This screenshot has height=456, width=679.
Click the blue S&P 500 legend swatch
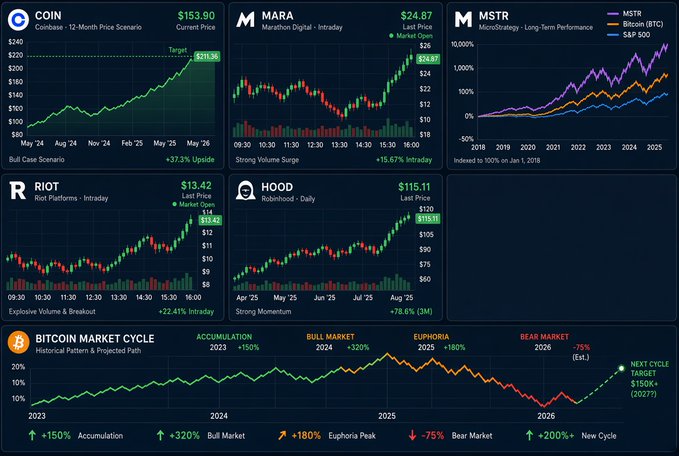click(x=613, y=35)
